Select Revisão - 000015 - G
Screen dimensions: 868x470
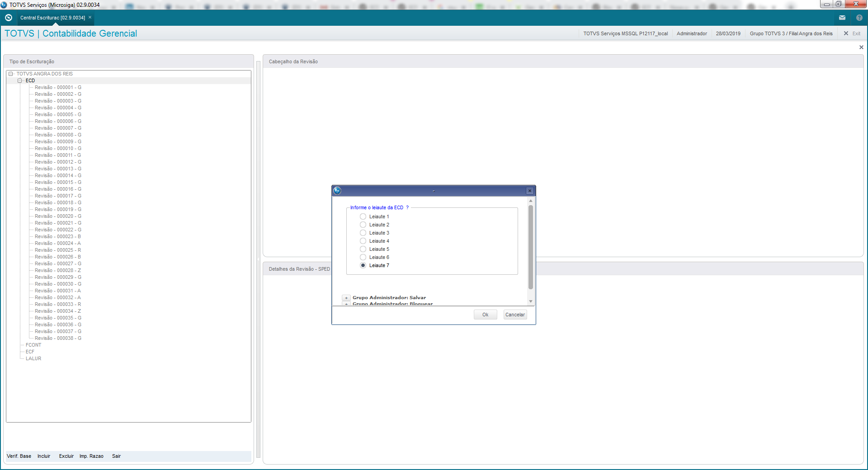click(58, 182)
